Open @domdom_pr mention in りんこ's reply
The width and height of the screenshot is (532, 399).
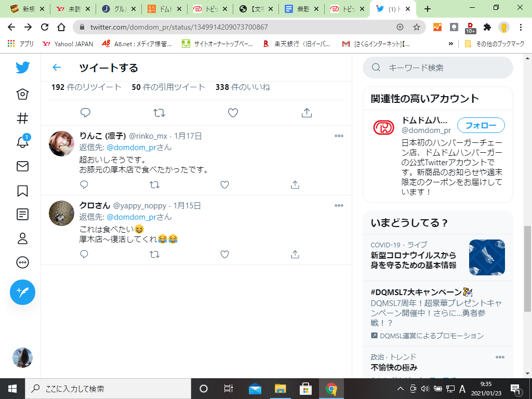(132, 147)
